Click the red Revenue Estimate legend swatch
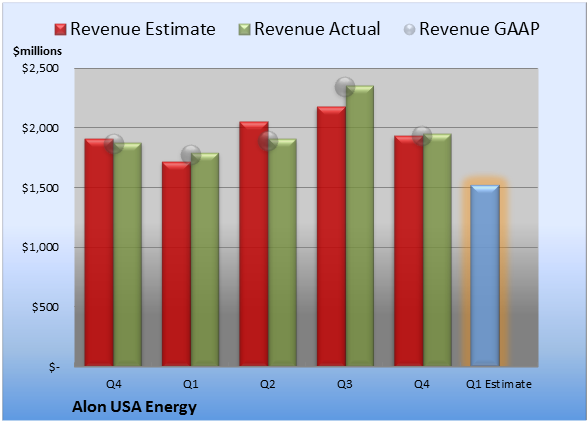 pyautogui.click(x=60, y=30)
